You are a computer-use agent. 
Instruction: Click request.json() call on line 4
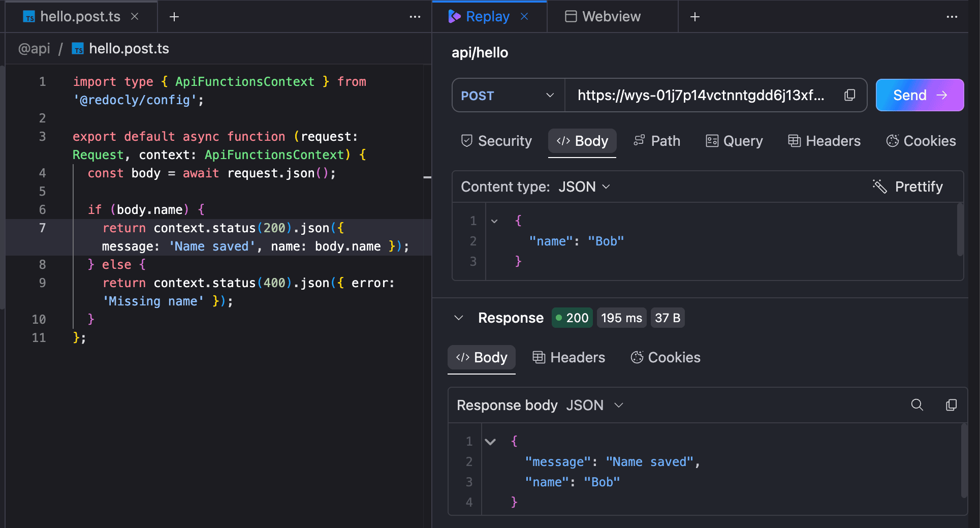278,173
